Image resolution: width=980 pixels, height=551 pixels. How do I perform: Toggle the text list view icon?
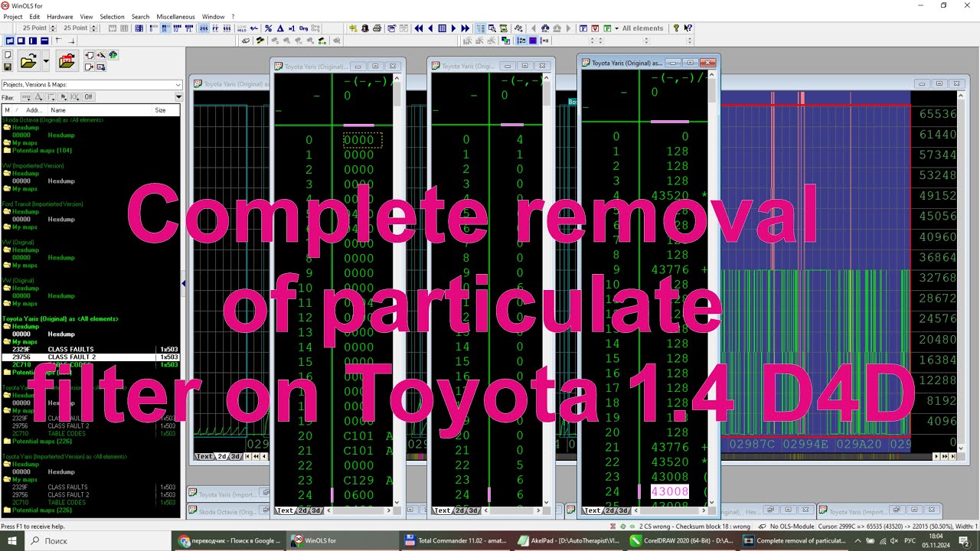(480, 28)
